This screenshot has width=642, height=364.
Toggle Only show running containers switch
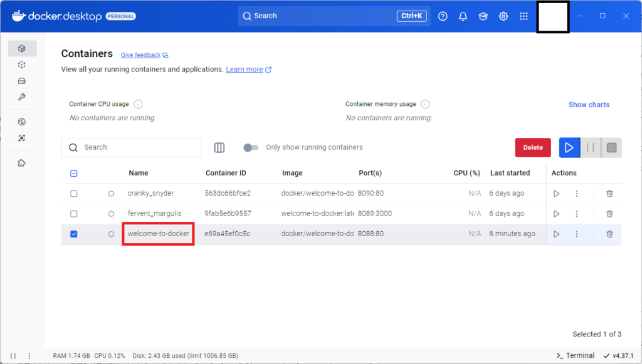pos(251,148)
